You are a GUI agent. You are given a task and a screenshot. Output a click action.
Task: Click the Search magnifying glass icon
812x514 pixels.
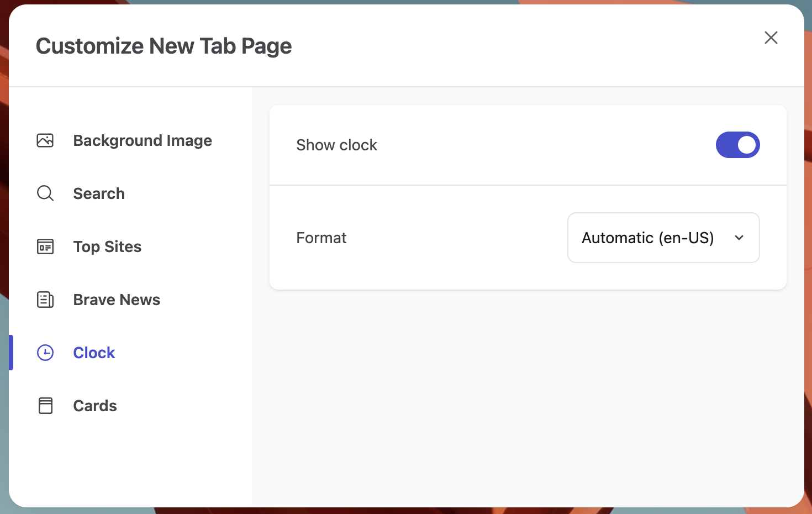[45, 193]
